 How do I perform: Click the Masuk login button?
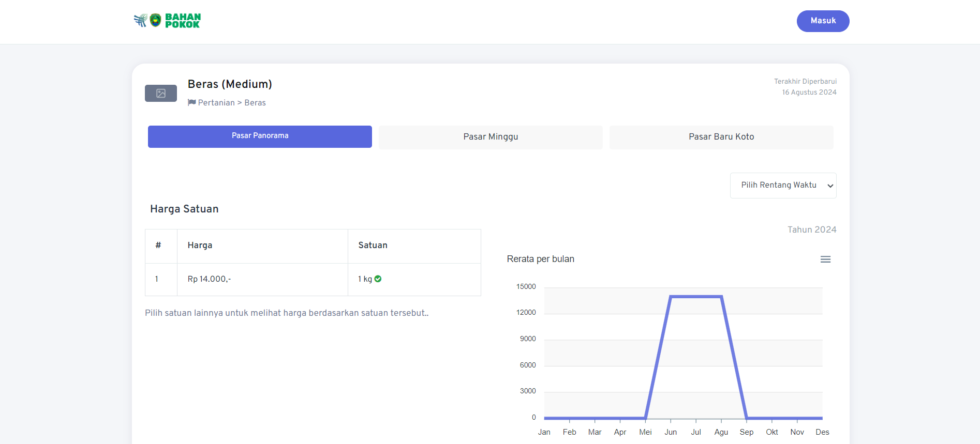(x=823, y=21)
